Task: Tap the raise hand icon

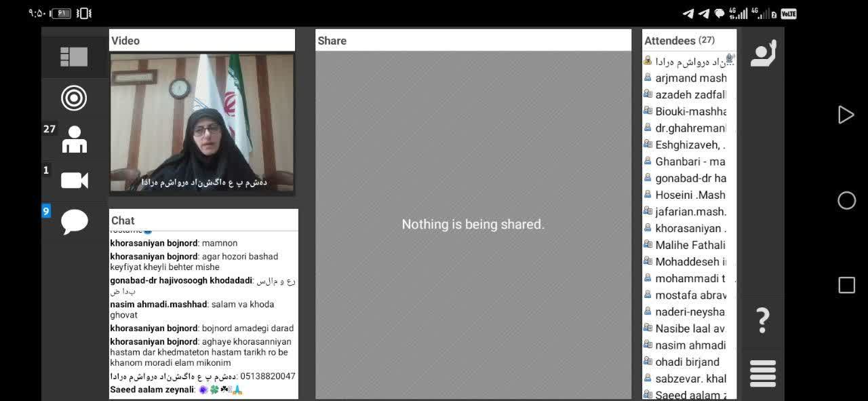Action: pyautogui.click(x=763, y=54)
